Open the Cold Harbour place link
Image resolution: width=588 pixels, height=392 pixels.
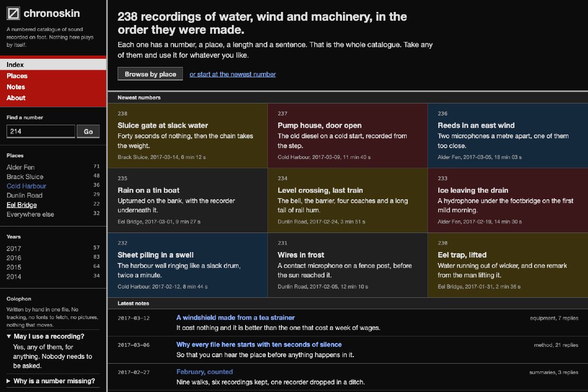pyautogui.click(x=26, y=186)
